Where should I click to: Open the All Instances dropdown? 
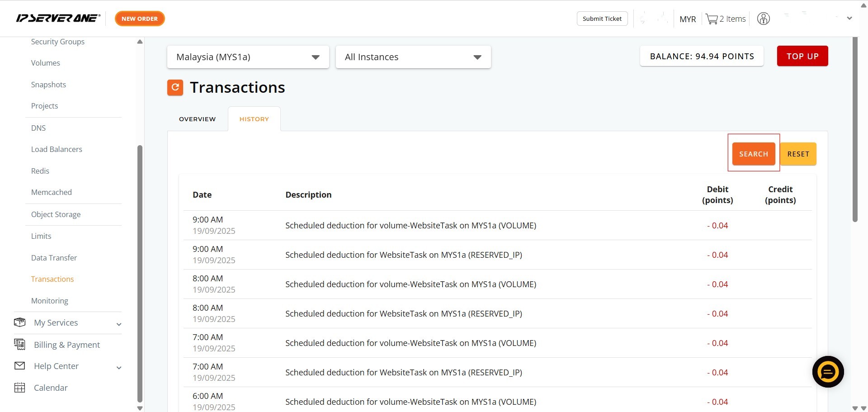pyautogui.click(x=413, y=57)
